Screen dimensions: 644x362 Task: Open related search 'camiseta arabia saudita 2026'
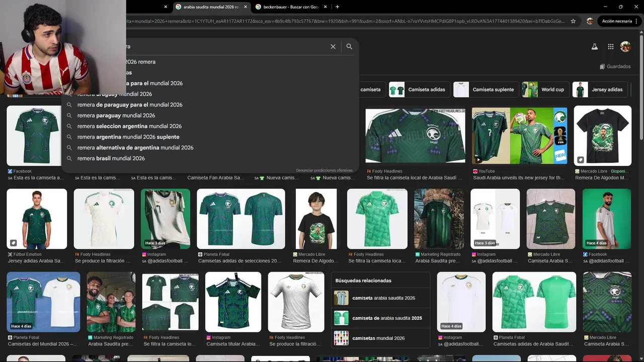tap(381, 298)
